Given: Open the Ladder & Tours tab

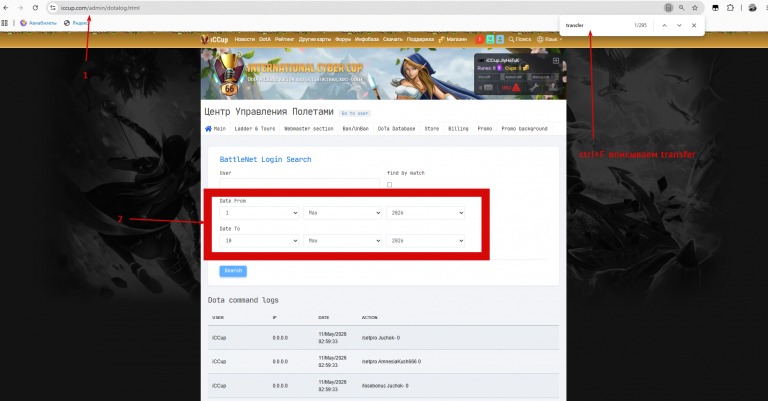Looking at the screenshot, I should tap(255, 129).
